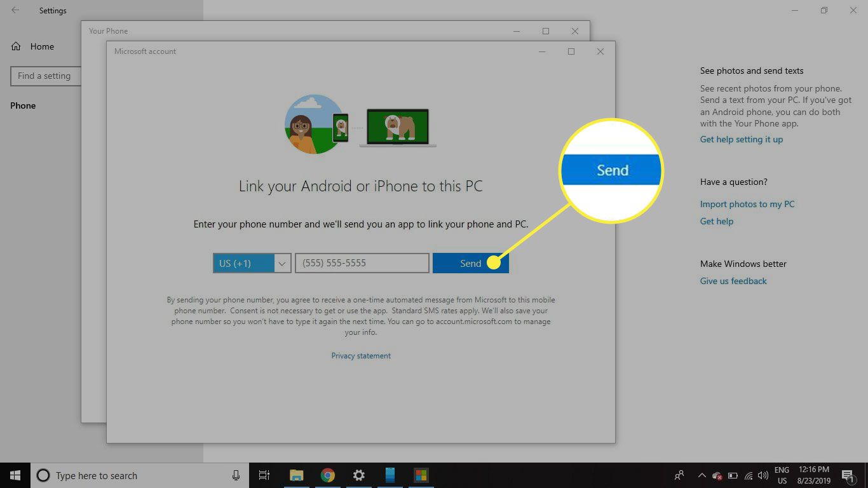Image resolution: width=868 pixels, height=488 pixels.
Task: Click the Find a setting search box
Action: point(46,76)
